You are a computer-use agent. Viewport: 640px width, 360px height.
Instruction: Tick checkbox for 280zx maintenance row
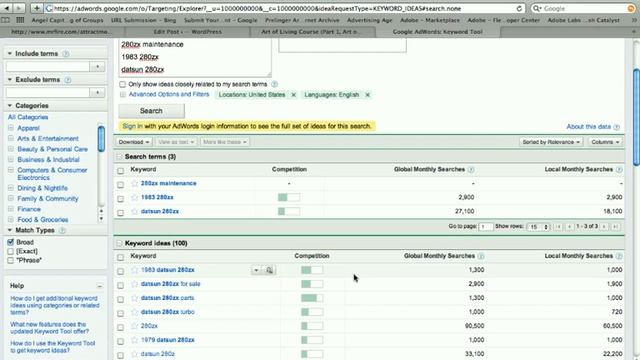(x=120, y=185)
